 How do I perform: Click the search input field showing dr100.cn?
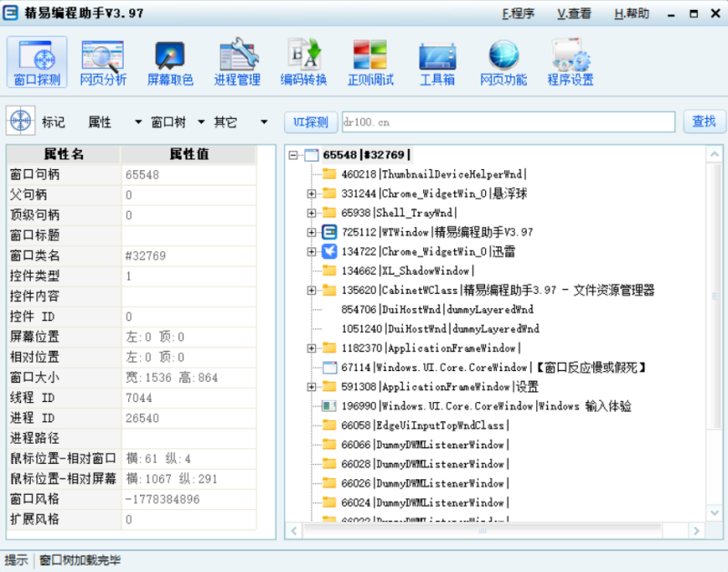[509, 122]
